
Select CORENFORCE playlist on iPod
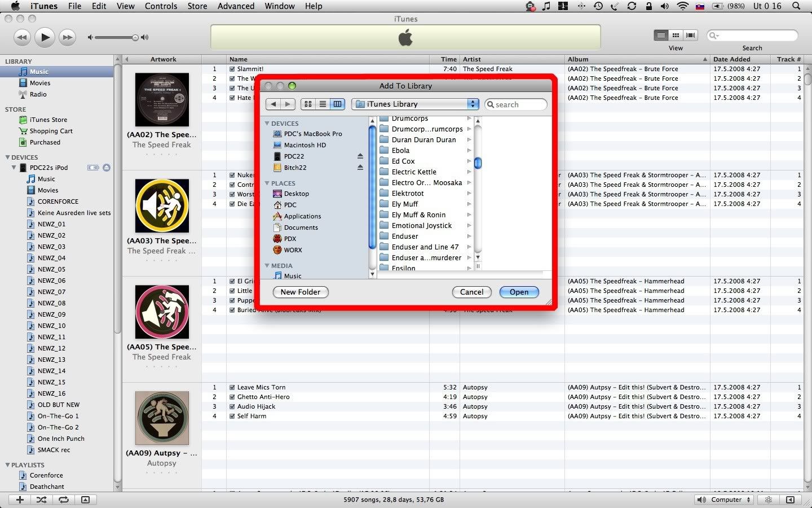click(x=58, y=202)
